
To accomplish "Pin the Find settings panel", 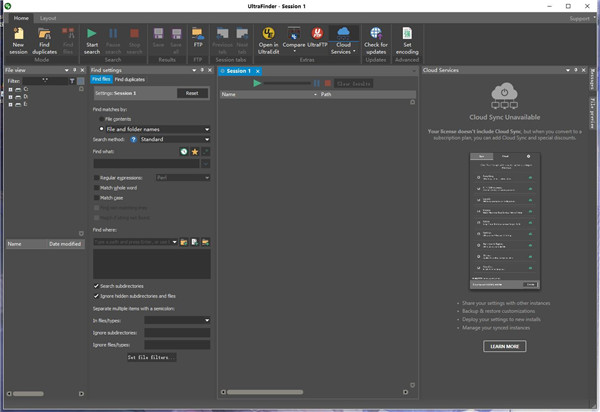I will click(202, 70).
